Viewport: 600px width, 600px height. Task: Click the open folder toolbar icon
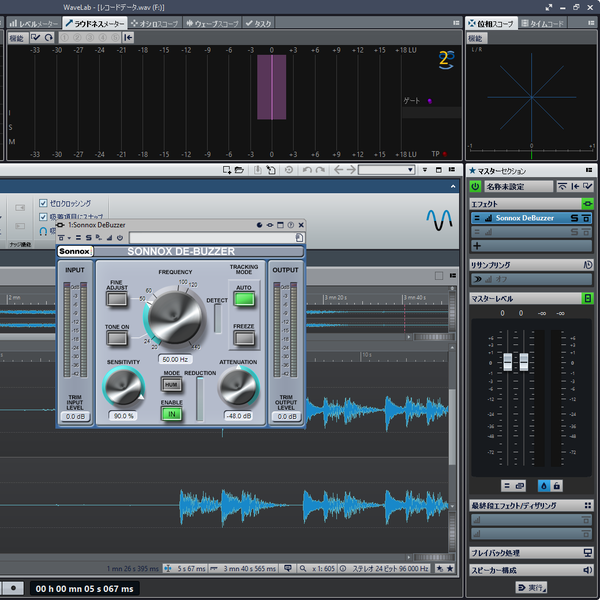coord(239,170)
